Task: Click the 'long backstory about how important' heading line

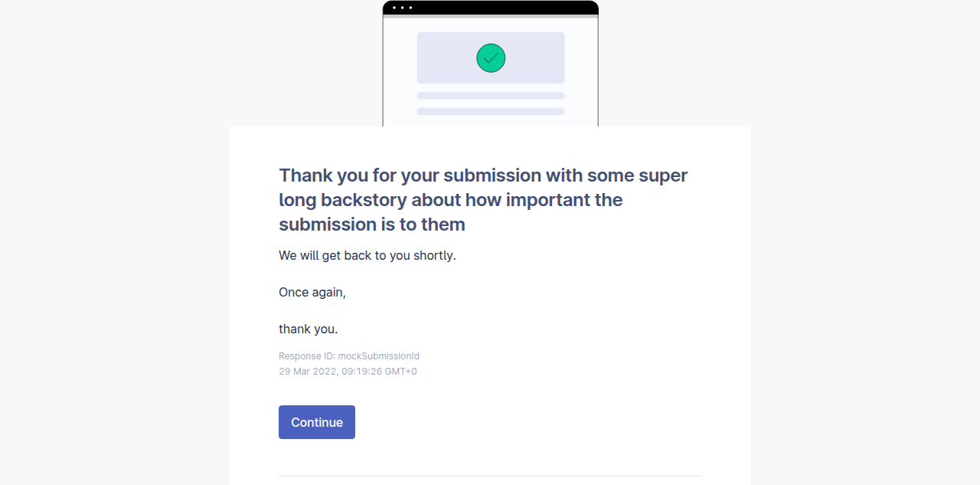Action: 451,200
